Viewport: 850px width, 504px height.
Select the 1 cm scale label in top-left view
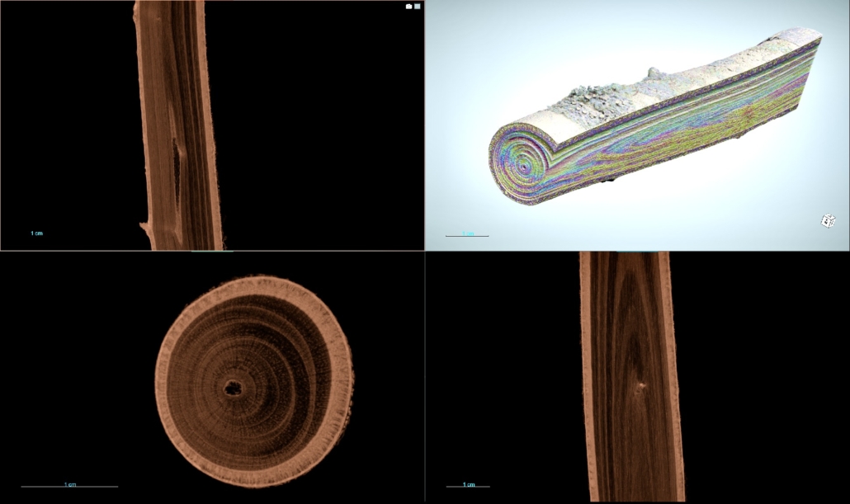(x=36, y=233)
